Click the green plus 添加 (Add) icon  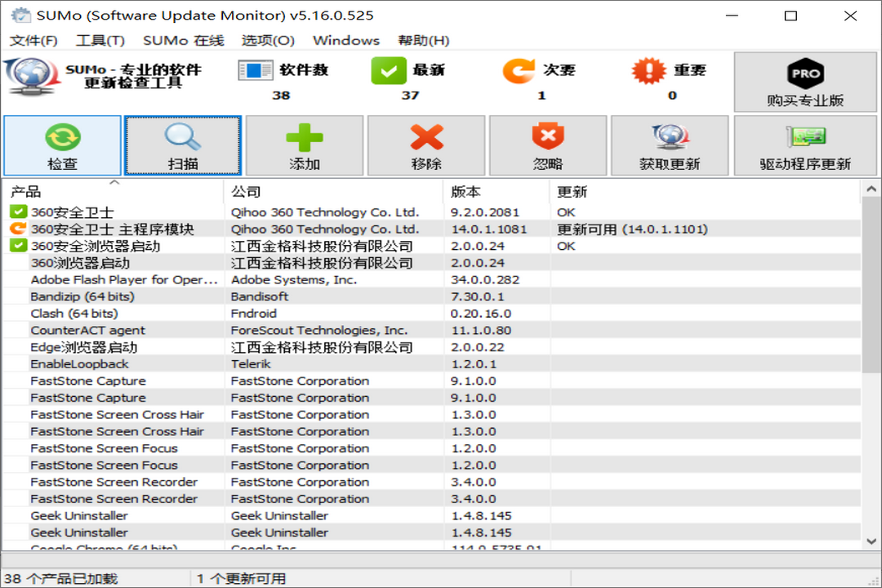[305, 137]
